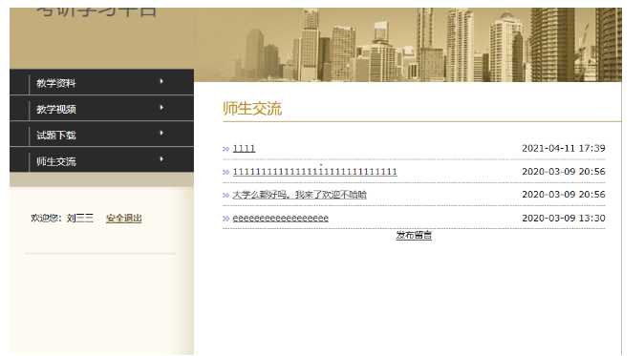Open the eeeeeeeeeeeeeeeeee message link

click(281, 219)
